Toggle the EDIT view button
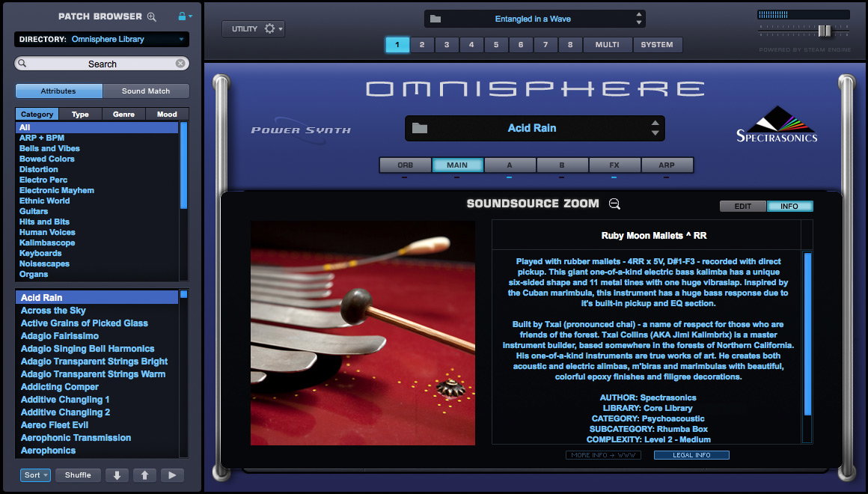868x494 pixels. coord(743,206)
